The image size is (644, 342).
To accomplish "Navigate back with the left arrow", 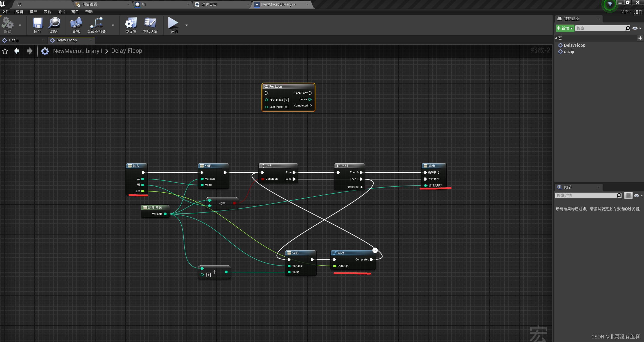I will pyautogui.click(x=17, y=51).
